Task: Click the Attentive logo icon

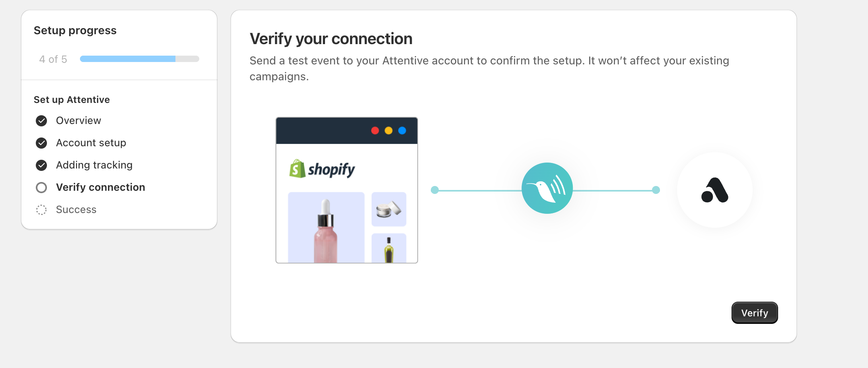Action: pyautogui.click(x=714, y=190)
